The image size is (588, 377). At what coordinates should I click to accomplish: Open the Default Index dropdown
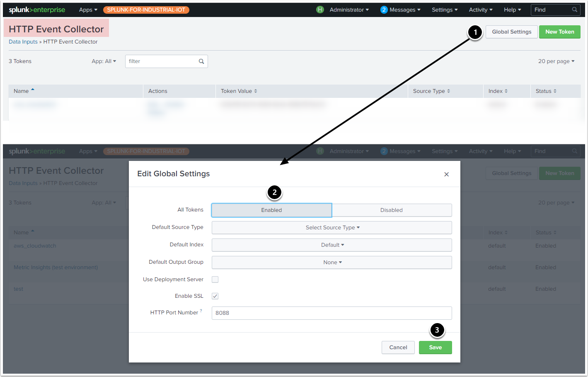pos(332,245)
